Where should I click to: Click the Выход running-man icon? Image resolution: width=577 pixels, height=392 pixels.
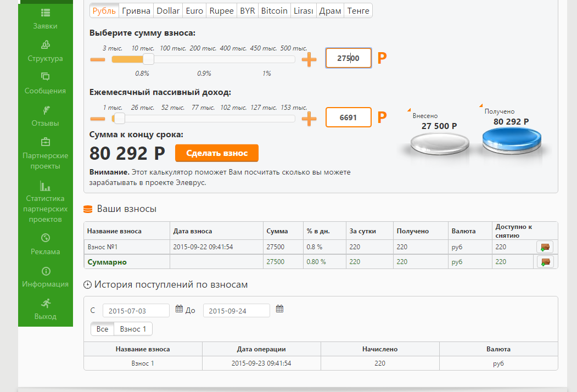[46, 303]
